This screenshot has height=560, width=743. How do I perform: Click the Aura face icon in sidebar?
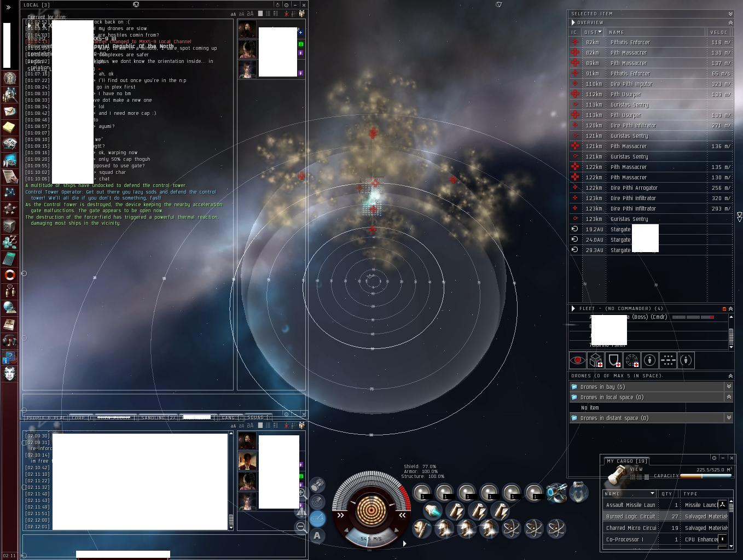[10, 373]
